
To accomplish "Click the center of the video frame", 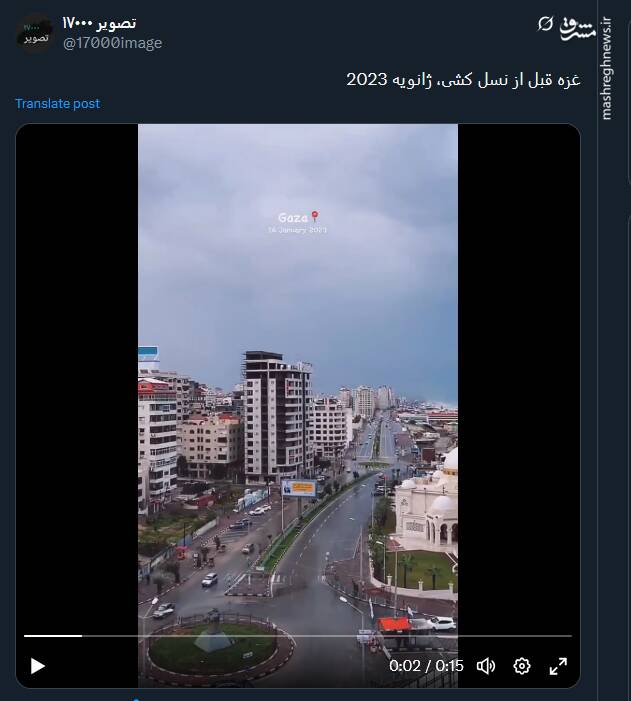I will [298, 406].
